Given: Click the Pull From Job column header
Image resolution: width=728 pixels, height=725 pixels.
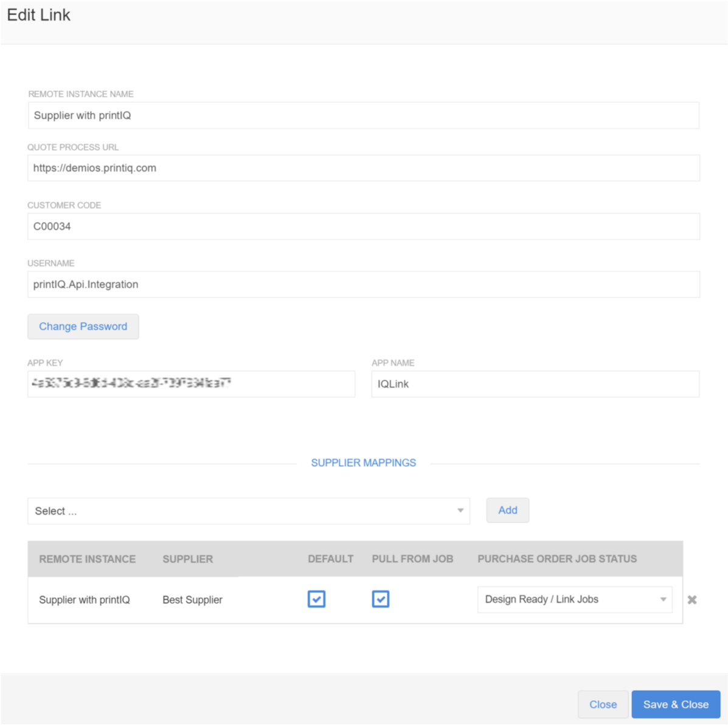Looking at the screenshot, I should (412, 559).
